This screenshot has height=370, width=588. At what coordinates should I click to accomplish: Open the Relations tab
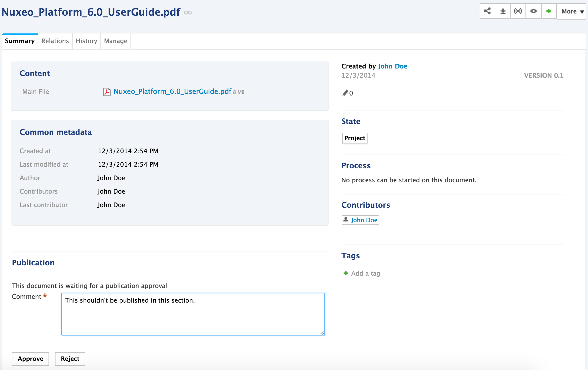[x=55, y=41]
